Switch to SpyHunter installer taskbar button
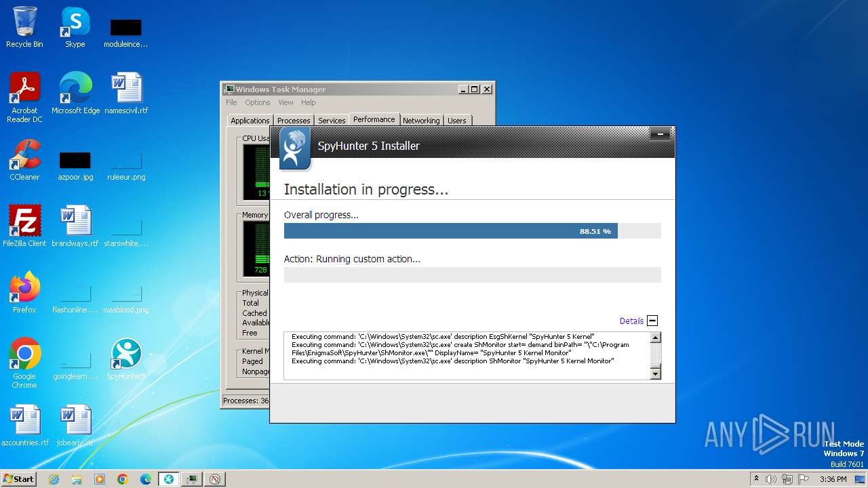Image resolution: width=868 pixels, height=488 pixels. tap(169, 479)
